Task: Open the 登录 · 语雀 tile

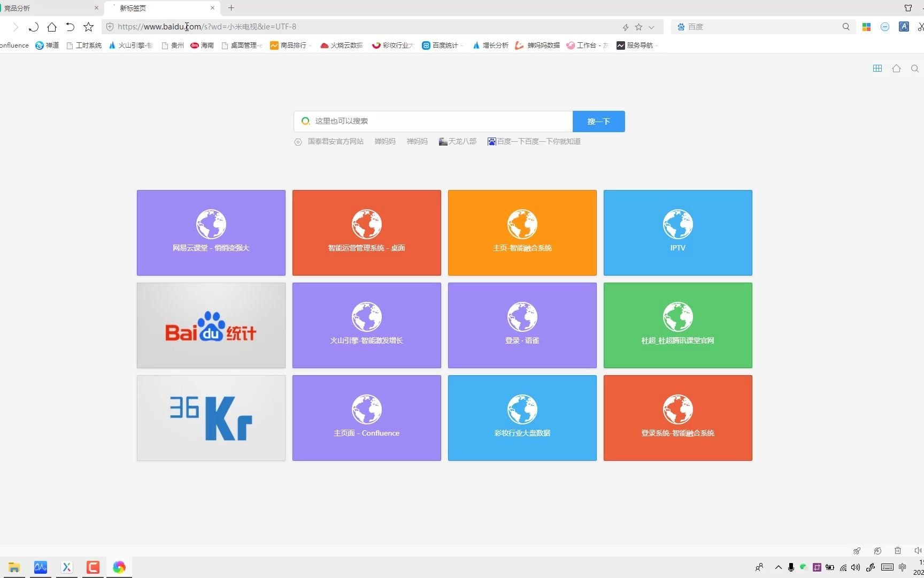Action: tap(522, 325)
